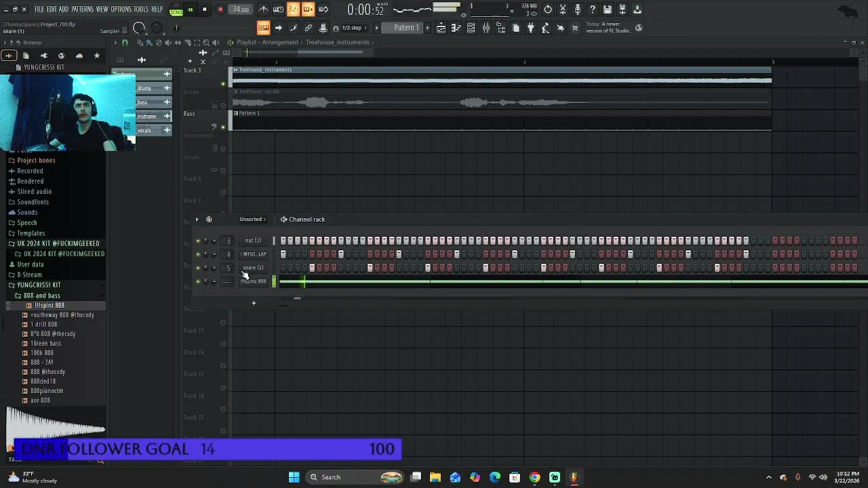Adjust the main volume knob

(139, 28)
